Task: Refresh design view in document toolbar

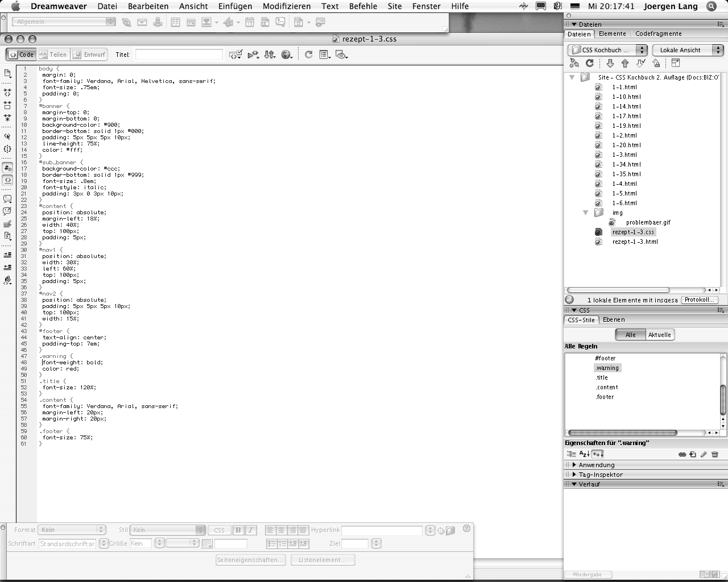Action: (x=308, y=55)
